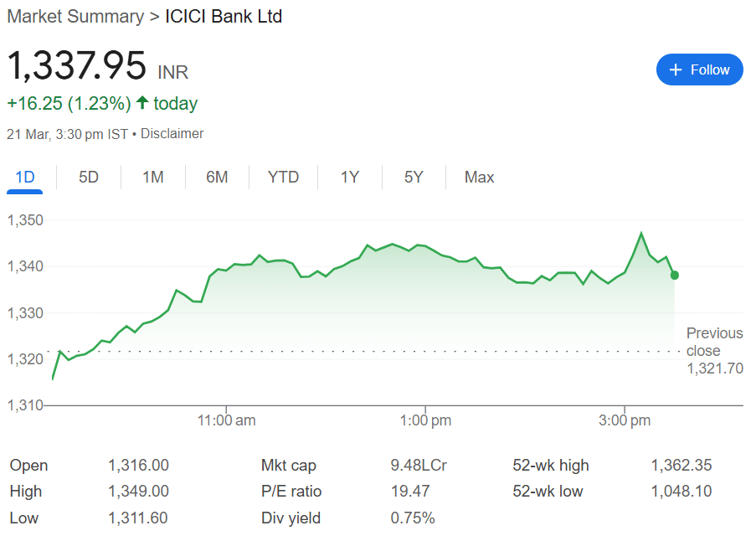Open the Disclaimer link
The image size is (756, 541).
pyautogui.click(x=172, y=133)
